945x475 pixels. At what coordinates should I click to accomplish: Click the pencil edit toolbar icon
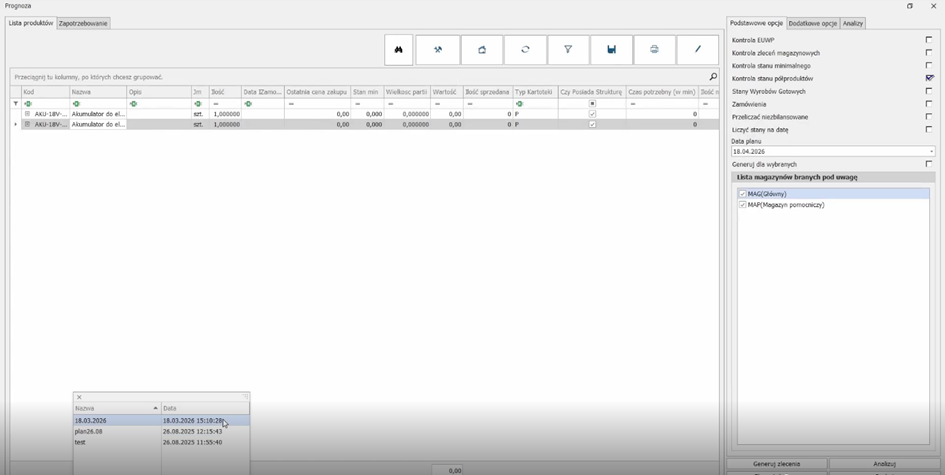(x=698, y=50)
